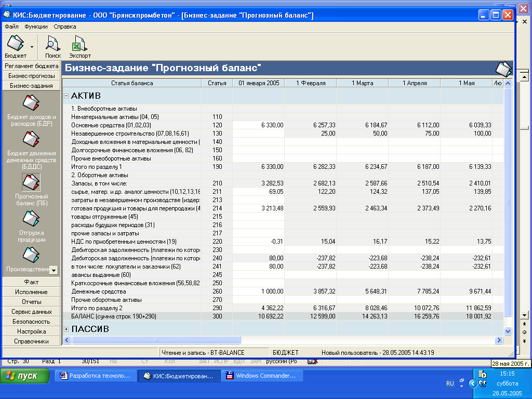This screenshot has width=532, height=399.
Task: Open Отгрузка продукции task icon
Action: tap(31, 219)
